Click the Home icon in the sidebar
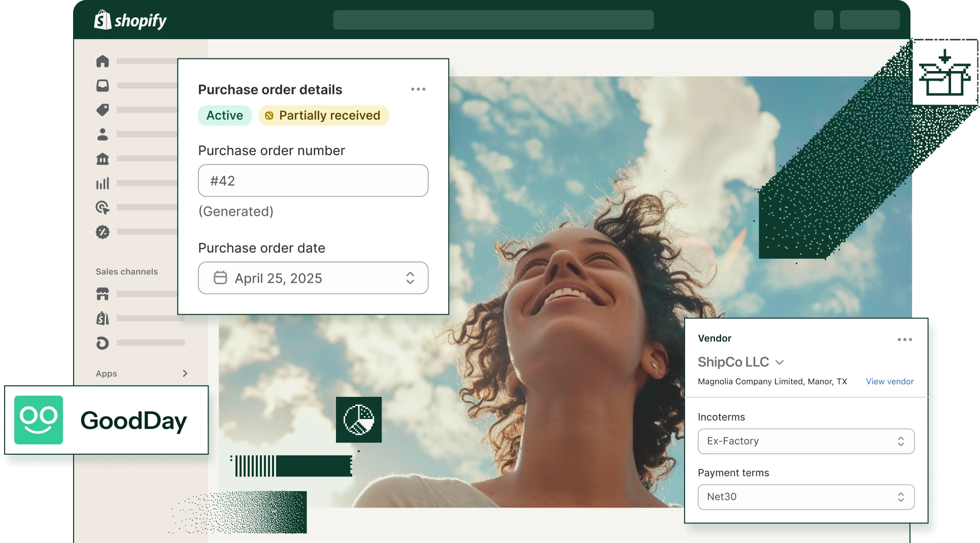 [x=103, y=61]
